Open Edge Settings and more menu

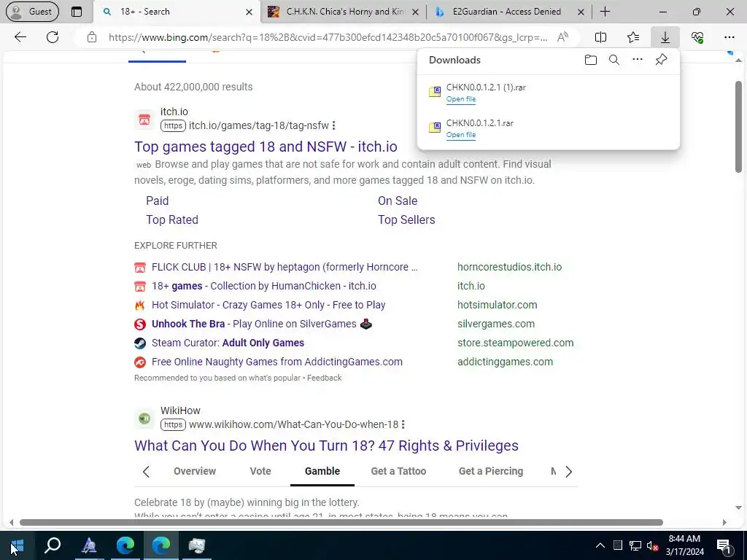729,37
